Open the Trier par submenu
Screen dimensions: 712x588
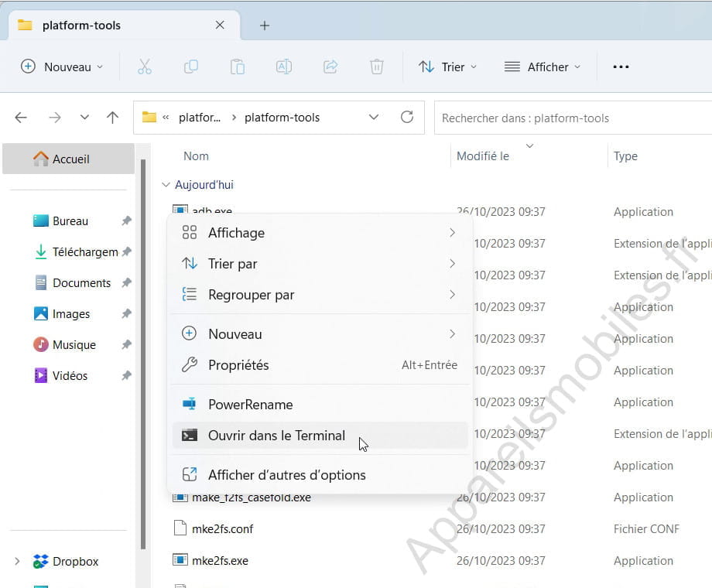pyautogui.click(x=320, y=263)
